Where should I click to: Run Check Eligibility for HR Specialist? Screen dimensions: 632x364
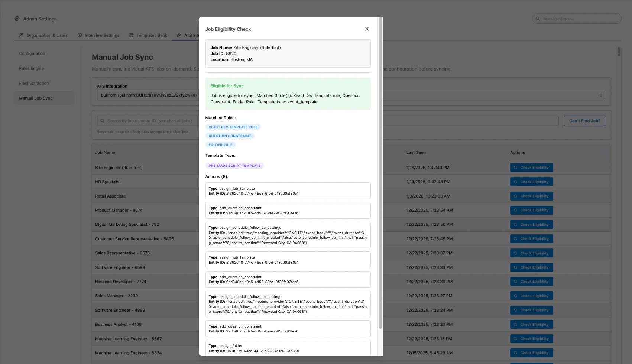532,182
